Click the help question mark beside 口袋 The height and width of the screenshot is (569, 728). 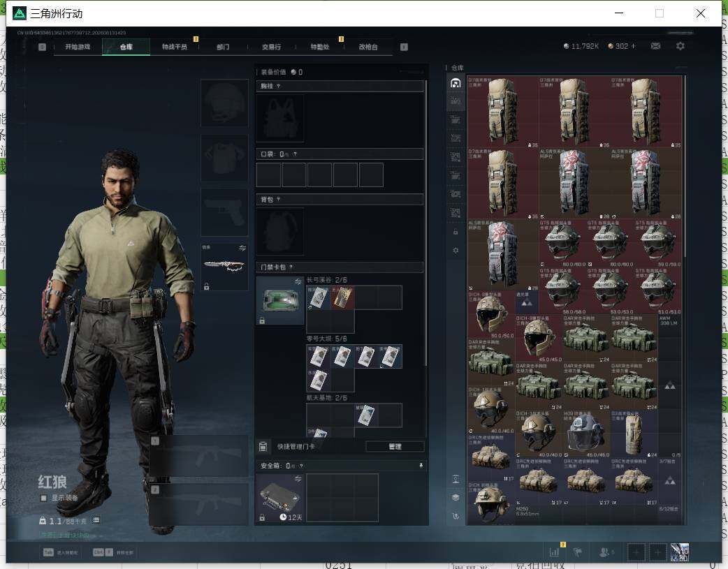[x=295, y=154]
